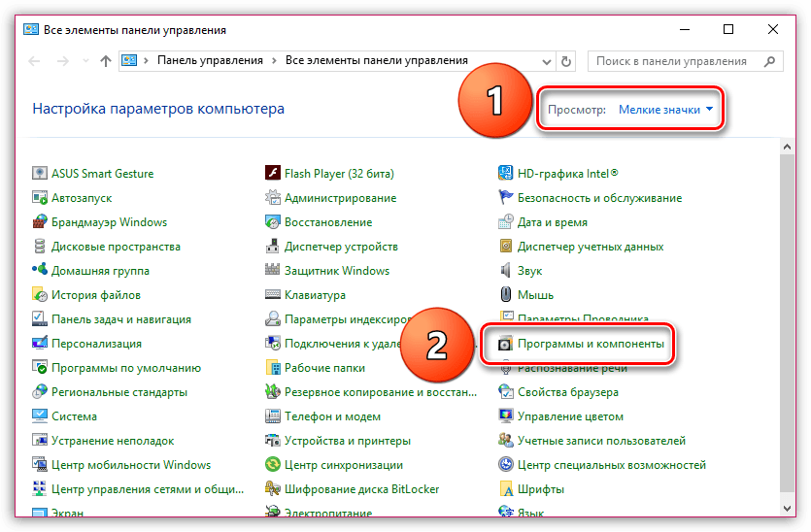
Task: Open the Брандмауэр Windows icon
Action: click(40, 222)
